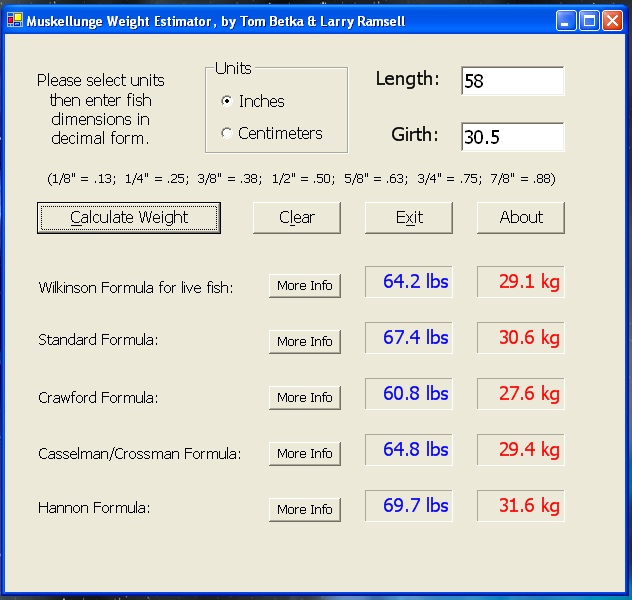The image size is (632, 600).
Task: Open More Info for Wilkinson Formula
Action: [x=305, y=286]
